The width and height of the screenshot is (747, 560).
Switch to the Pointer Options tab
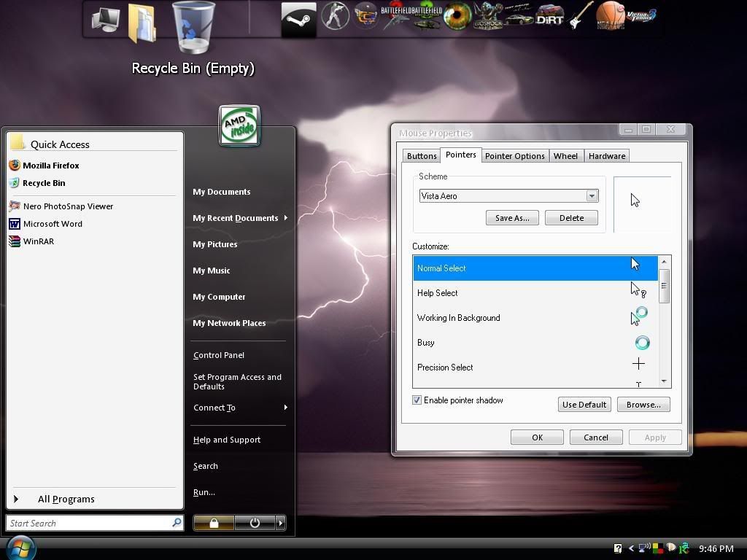(x=514, y=156)
